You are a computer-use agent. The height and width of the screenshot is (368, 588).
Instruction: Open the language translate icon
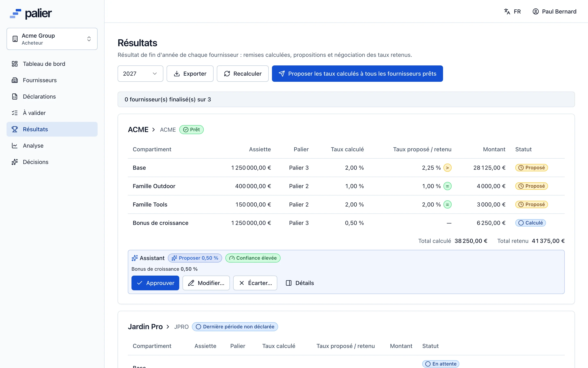507,11
